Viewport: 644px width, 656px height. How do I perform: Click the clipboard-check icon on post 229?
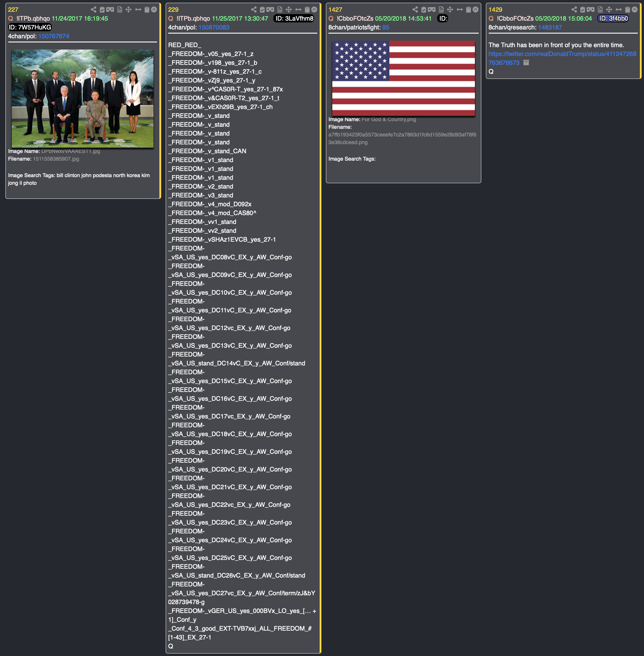click(262, 9)
